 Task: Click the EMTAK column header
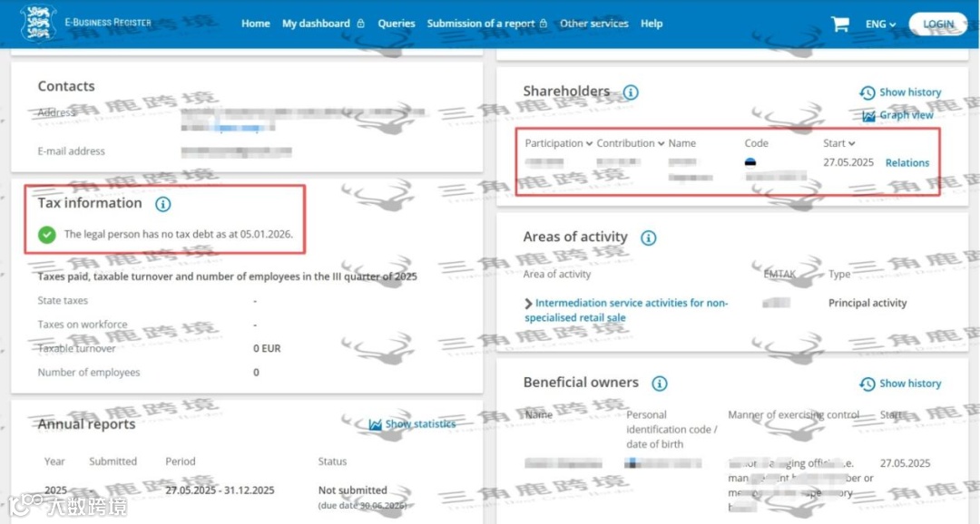click(779, 274)
